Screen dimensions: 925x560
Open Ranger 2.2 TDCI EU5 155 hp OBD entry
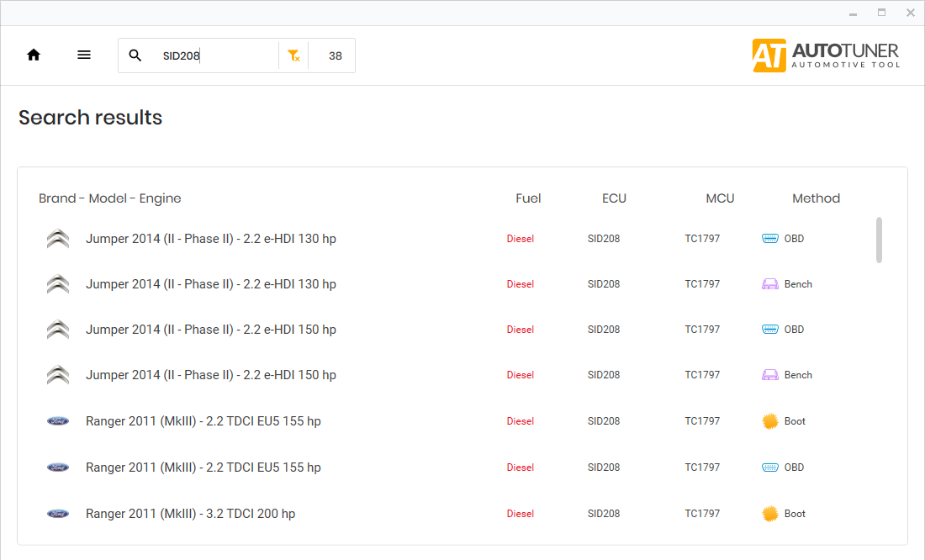click(x=203, y=468)
